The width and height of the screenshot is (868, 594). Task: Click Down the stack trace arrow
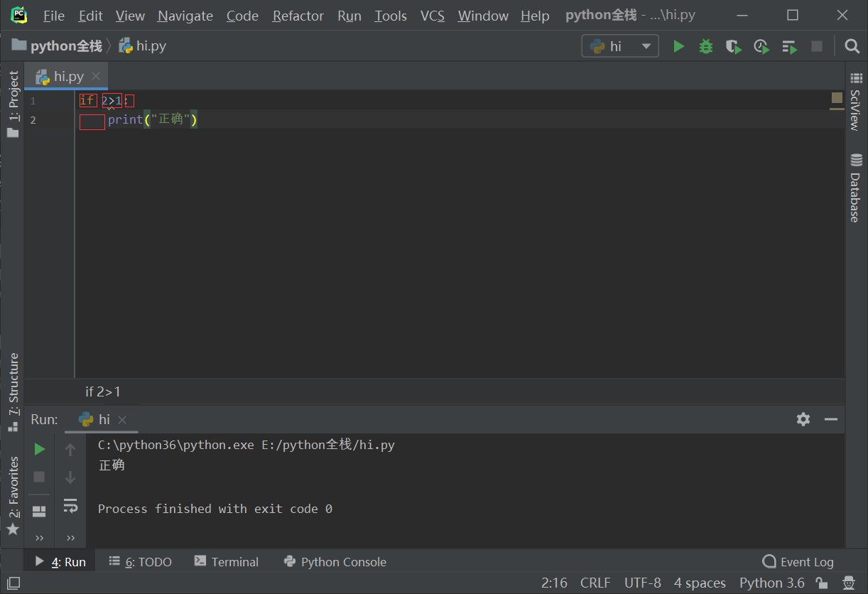coord(70,477)
